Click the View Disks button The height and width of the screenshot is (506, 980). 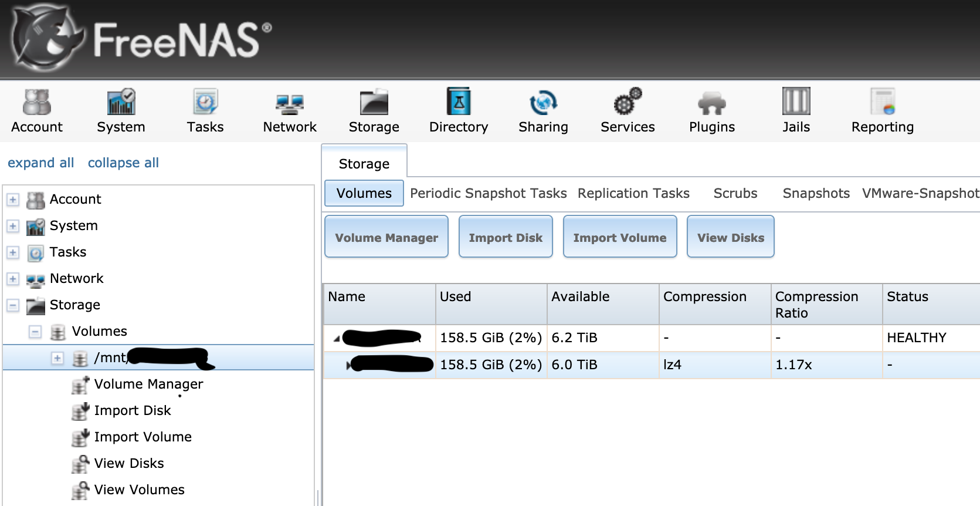(731, 237)
